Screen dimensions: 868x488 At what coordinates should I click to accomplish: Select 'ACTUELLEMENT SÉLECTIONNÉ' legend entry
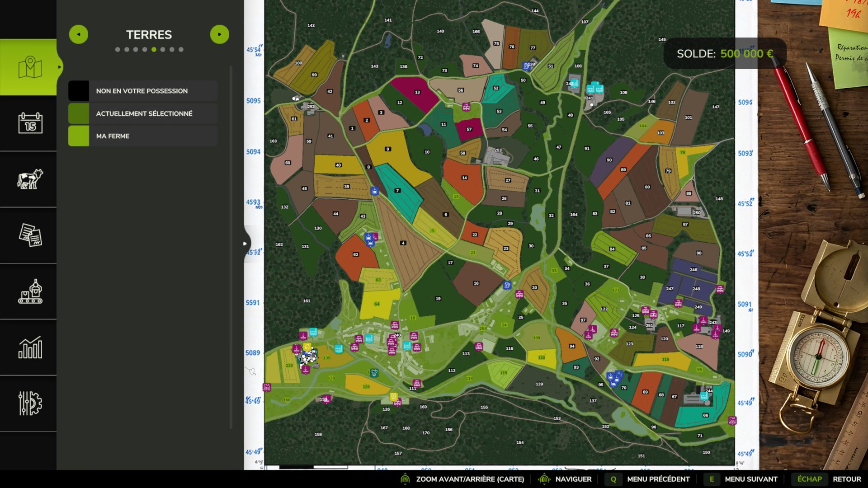click(x=143, y=113)
